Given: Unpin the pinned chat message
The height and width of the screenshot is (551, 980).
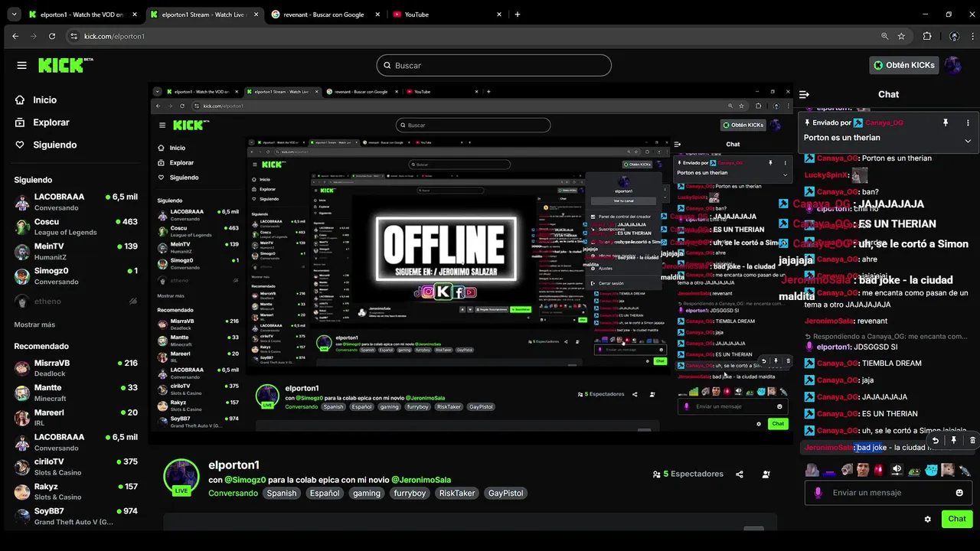Looking at the screenshot, I should 946,122.
